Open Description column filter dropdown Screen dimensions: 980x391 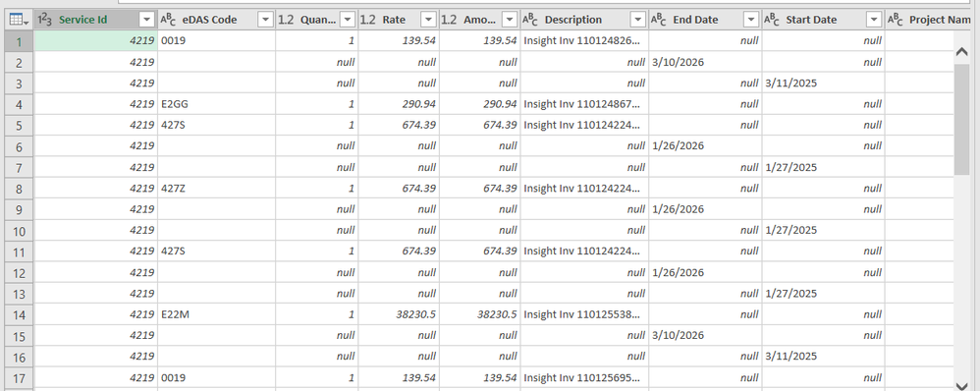638,20
